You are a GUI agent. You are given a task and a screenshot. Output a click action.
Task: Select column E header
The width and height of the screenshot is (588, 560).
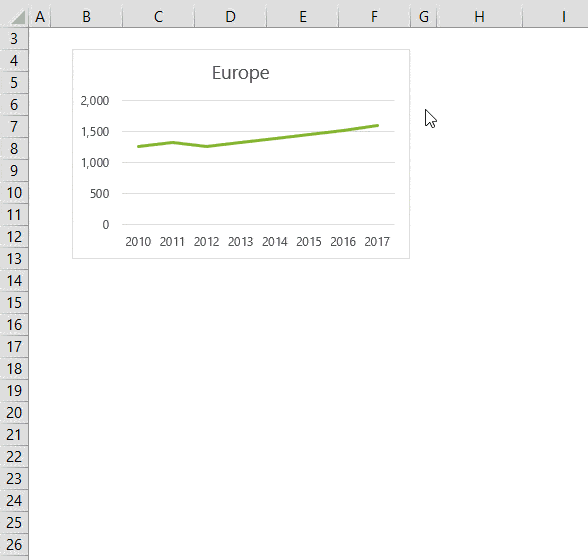[x=303, y=17]
